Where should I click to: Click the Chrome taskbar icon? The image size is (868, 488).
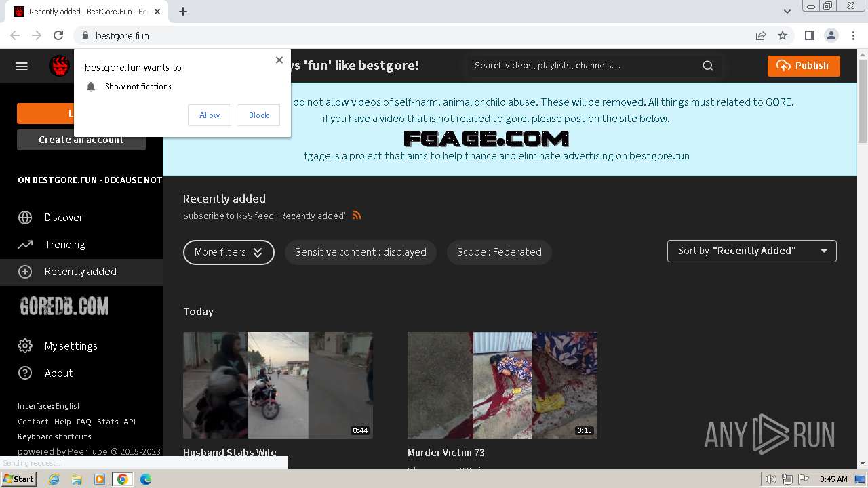click(122, 479)
